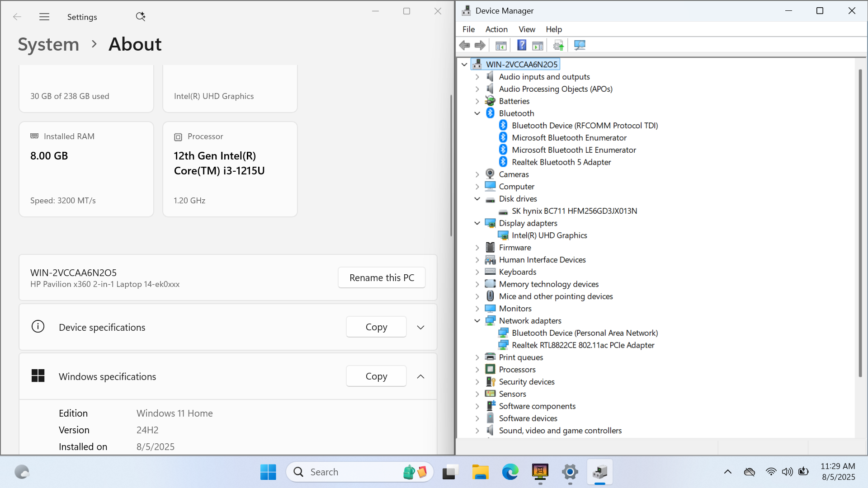This screenshot has width=868, height=488.
Task: Collapse the Network adapters category
Action: (x=477, y=321)
